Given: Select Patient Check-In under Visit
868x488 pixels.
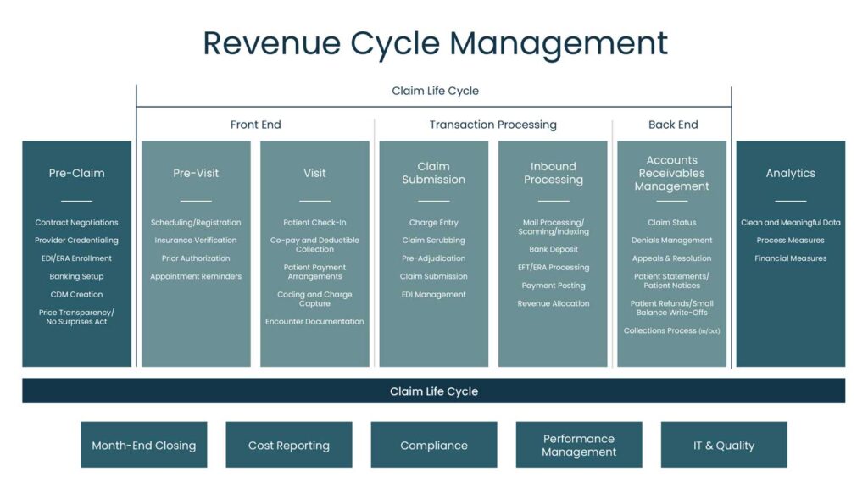Looking at the screenshot, I should pos(314,222).
